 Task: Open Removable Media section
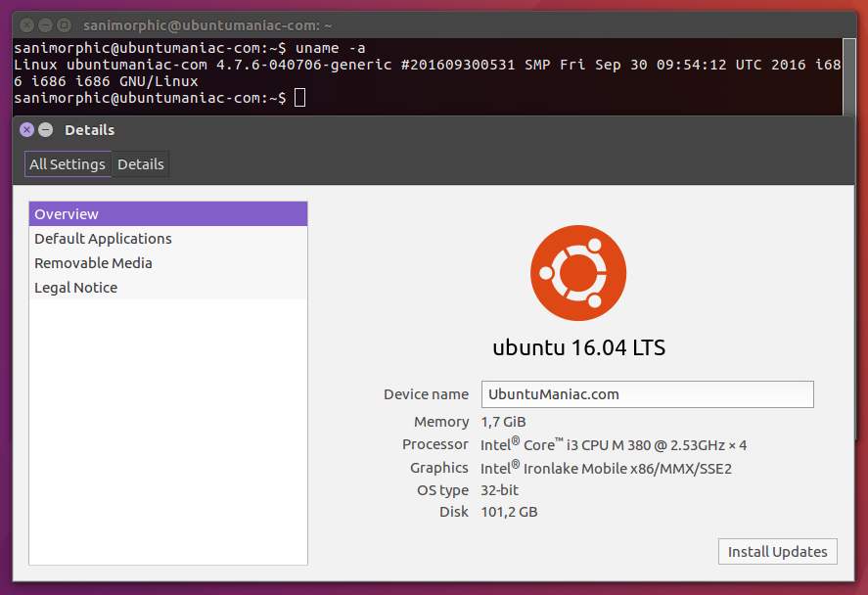click(168, 263)
